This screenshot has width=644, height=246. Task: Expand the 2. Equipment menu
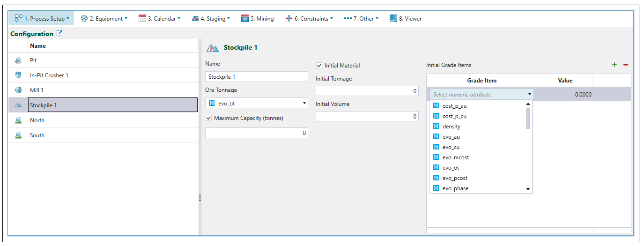(x=104, y=19)
